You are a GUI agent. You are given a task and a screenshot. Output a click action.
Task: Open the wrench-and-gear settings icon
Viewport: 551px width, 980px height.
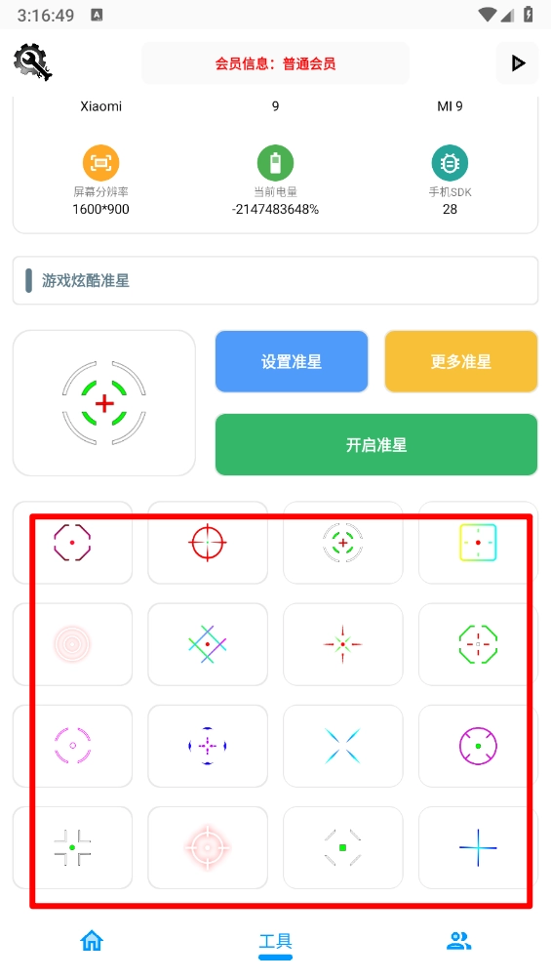click(x=32, y=61)
